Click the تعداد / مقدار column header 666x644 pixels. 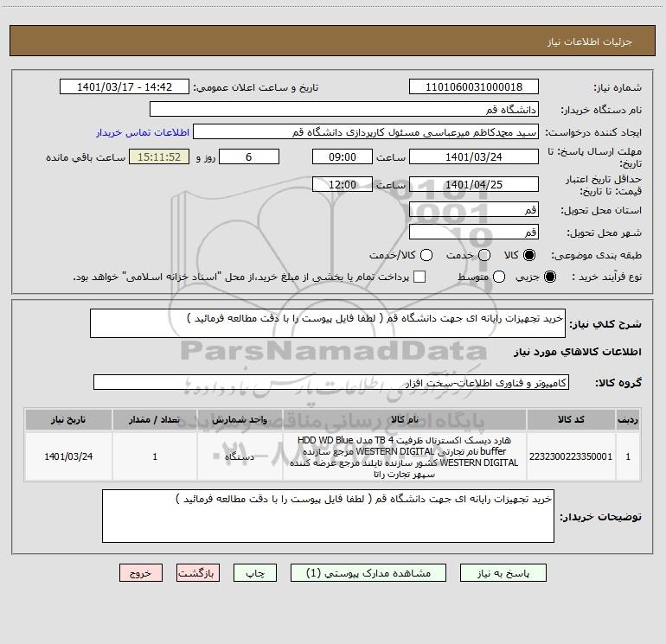155,419
